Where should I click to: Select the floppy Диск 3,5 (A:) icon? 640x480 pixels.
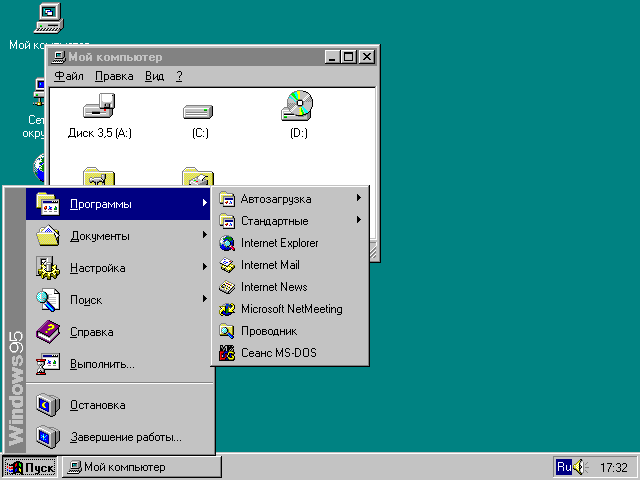pos(100,116)
